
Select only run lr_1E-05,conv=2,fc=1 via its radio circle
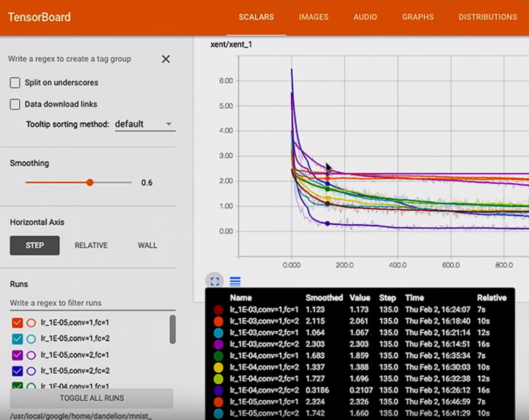(x=31, y=355)
